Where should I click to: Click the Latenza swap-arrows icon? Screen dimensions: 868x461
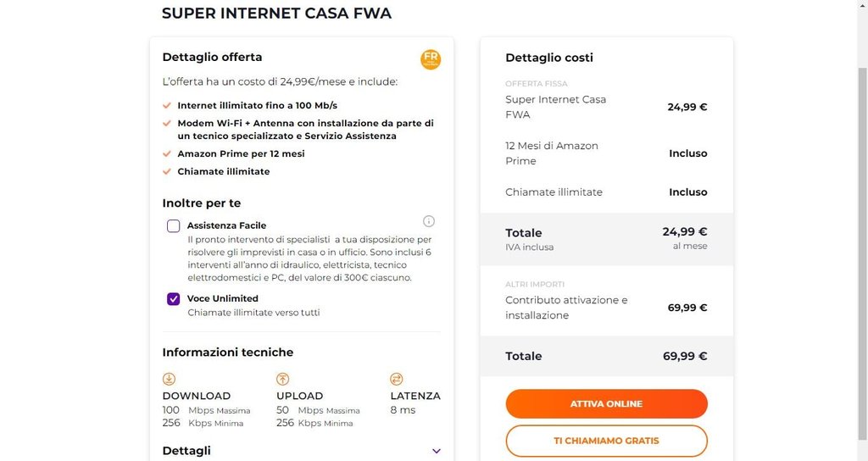point(396,379)
